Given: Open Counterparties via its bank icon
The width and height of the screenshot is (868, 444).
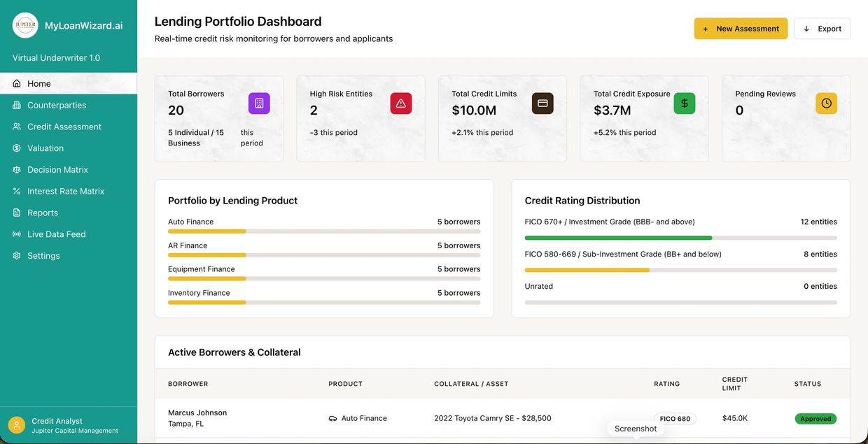Looking at the screenshot, I should pyautogui.click(x=16, y=105).
